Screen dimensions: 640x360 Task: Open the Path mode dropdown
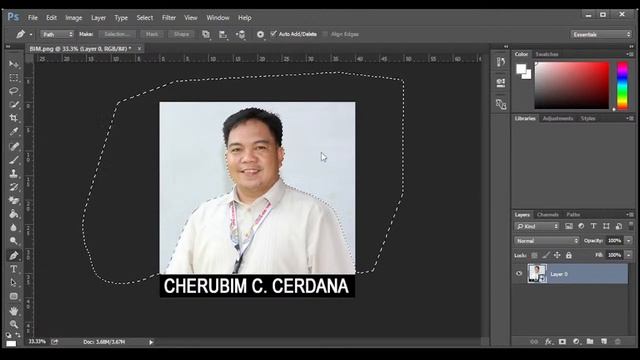coord(57,34)
